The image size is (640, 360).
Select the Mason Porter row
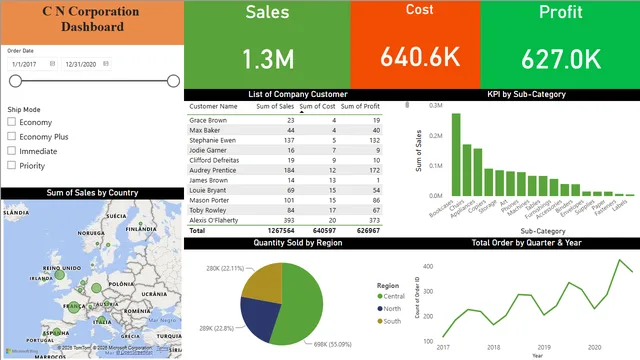click(284, 200)
